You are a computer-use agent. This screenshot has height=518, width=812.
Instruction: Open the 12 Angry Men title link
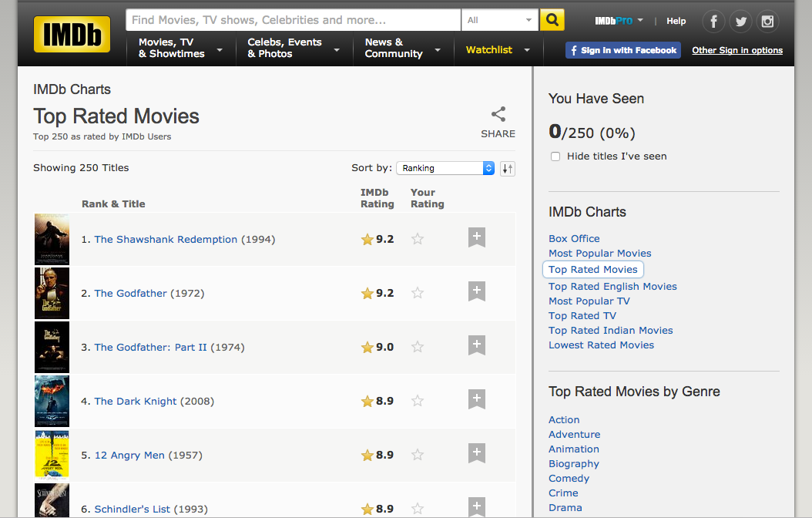coord(129,455)
